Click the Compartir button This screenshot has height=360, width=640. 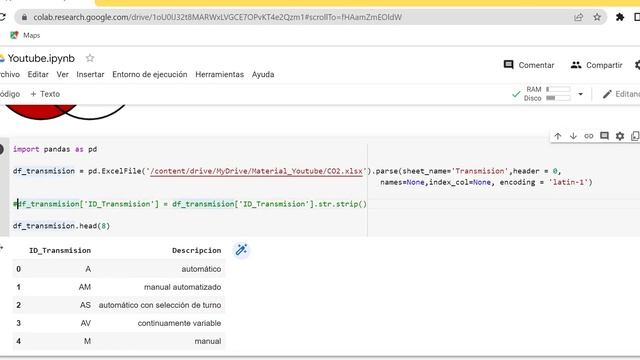tap(596, 65)
